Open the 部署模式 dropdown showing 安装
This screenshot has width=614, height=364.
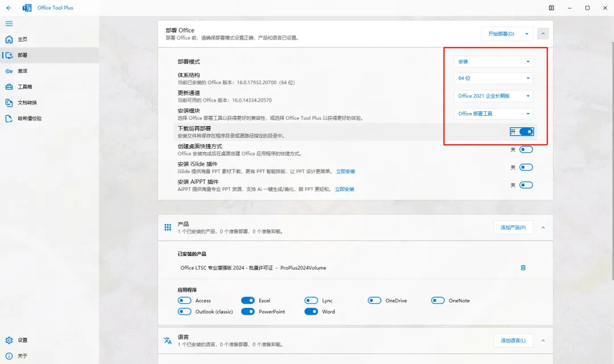point(493,61)
